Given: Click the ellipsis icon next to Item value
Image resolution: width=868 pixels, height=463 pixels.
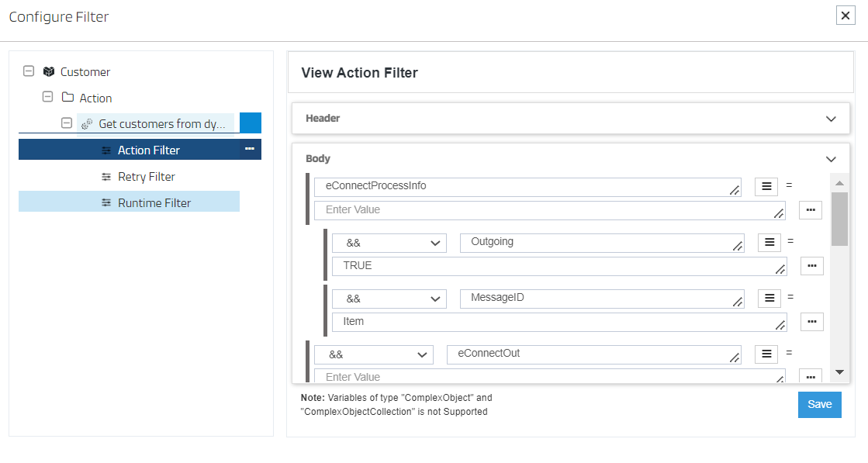Looking at the screenshot, I should (x=811, y=322).
